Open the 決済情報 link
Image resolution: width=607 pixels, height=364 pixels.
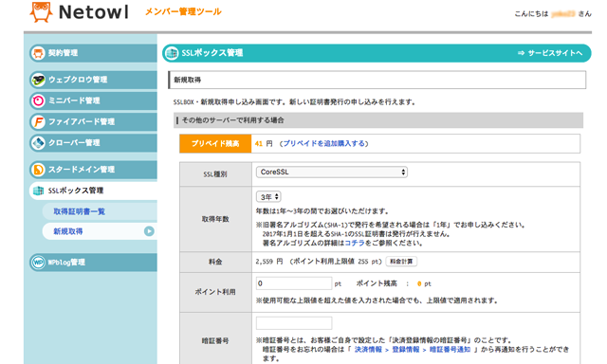(368, 349)
